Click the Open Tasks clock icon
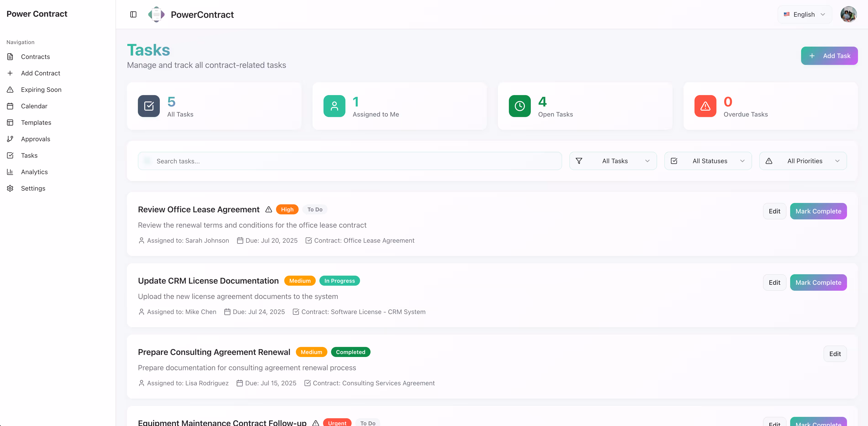868x426 pixels. coord(520,106)
